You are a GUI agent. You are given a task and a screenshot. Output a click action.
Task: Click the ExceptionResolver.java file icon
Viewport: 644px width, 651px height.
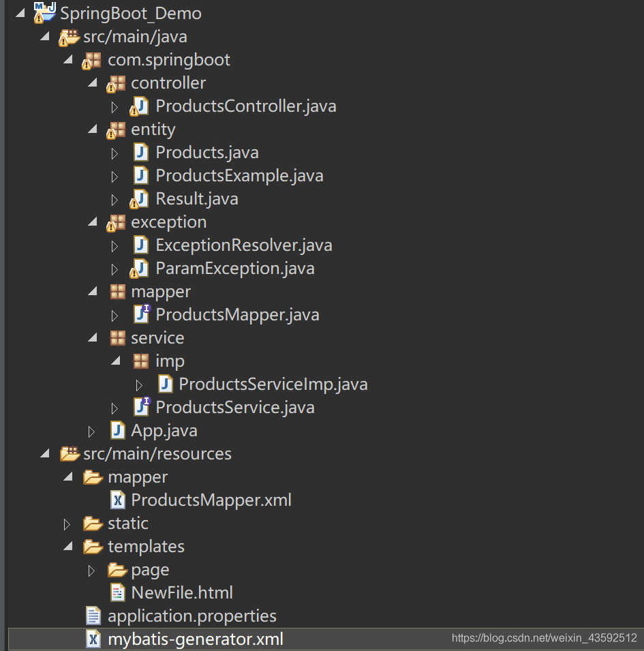coord(141,245)
